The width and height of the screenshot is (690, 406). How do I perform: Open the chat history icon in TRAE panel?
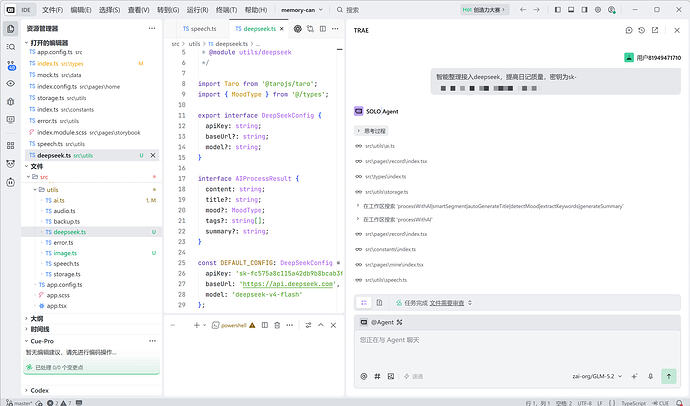click(642, 30)
